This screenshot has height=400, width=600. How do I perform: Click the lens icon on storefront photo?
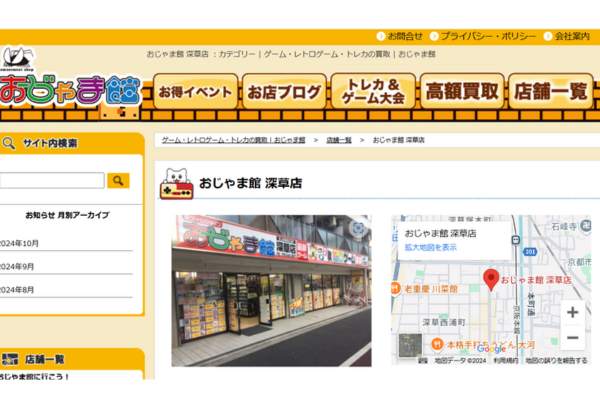[358, 228]
